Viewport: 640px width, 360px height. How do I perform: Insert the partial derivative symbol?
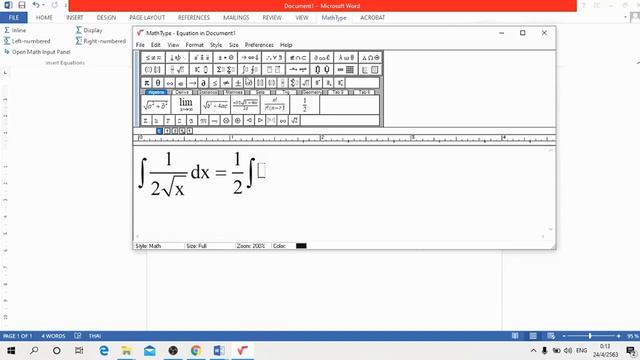coord(204,83)
